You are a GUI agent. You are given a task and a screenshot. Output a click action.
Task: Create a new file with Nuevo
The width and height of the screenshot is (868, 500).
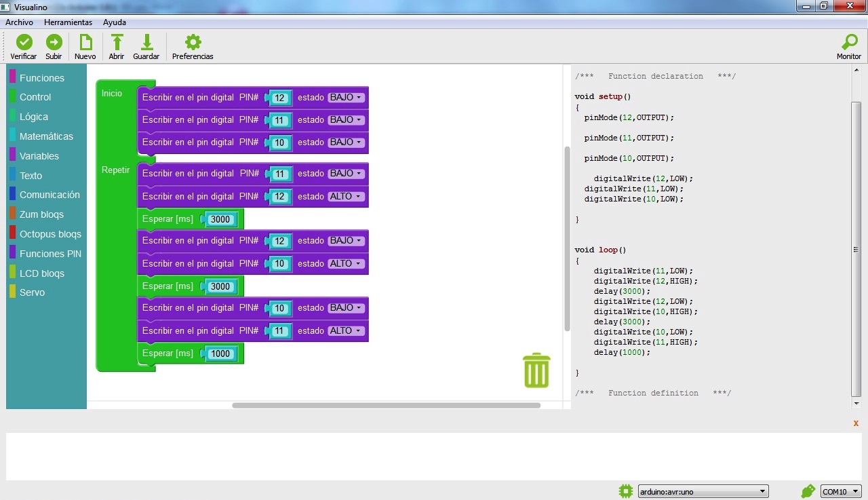pyautogui.click(x=85, y=43)
